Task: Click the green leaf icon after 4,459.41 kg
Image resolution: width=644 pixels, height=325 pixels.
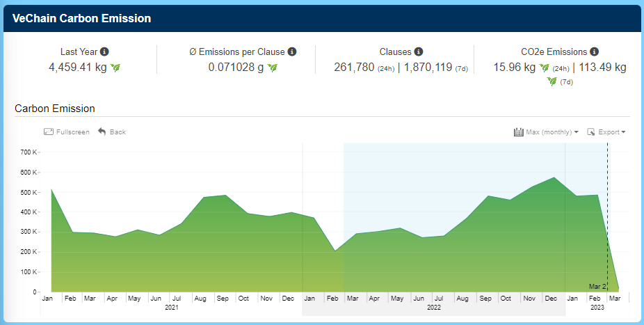Action: (x=115, y=68)
